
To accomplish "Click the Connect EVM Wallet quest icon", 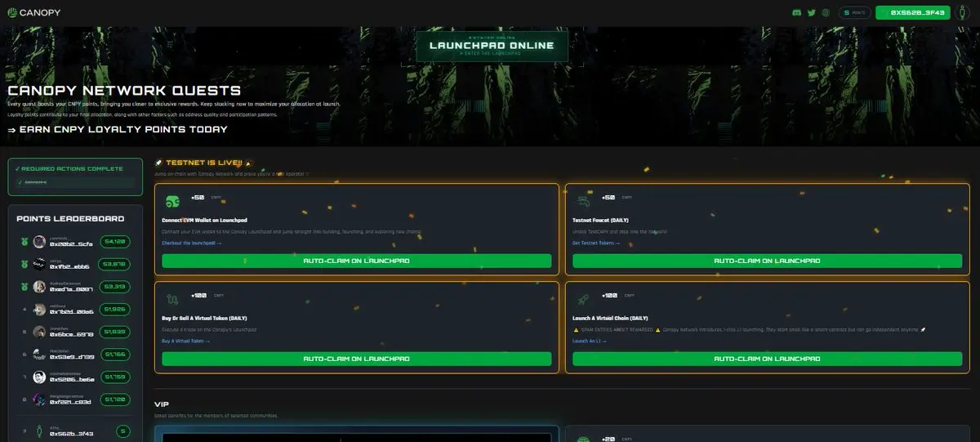I will click(x=172, y=201).
